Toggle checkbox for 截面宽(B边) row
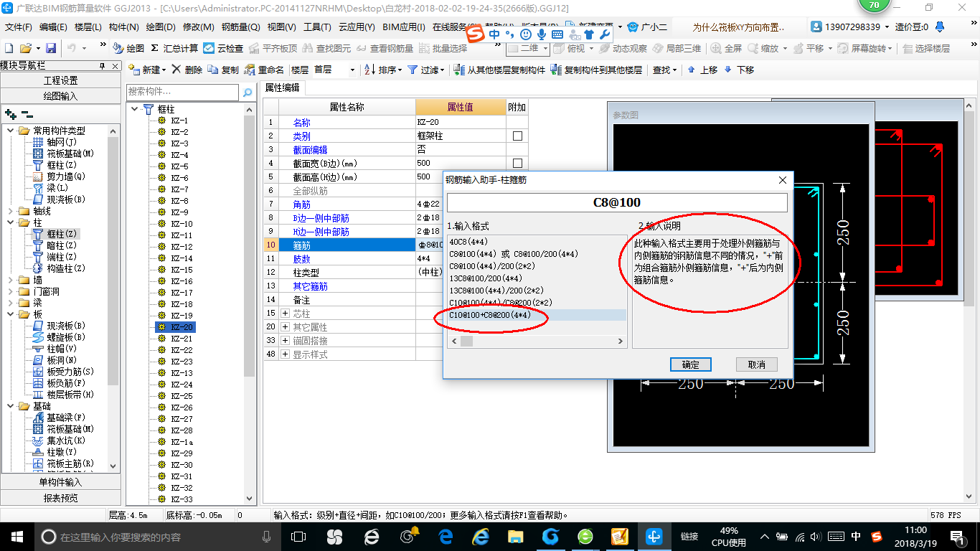 pyautogui.click(x=517, y=163)
